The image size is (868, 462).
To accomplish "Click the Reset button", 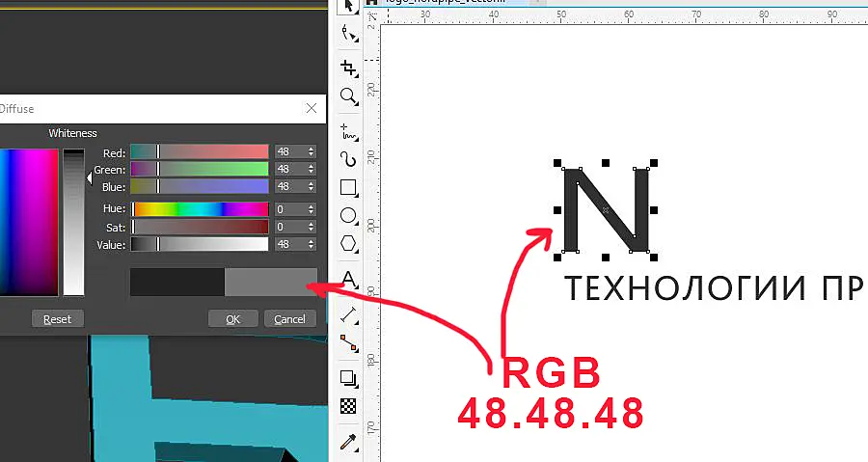I will tap(58, 319).
